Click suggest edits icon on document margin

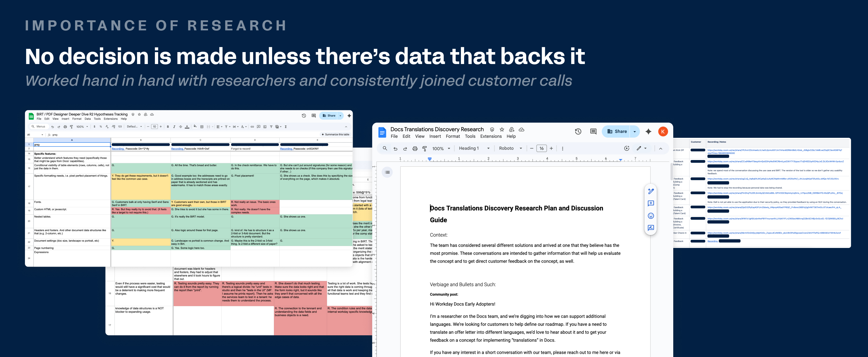[651, 228]
